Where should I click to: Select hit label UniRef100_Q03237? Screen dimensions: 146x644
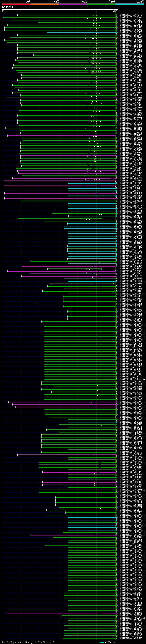pyautogui.click(x=131, y=454)
